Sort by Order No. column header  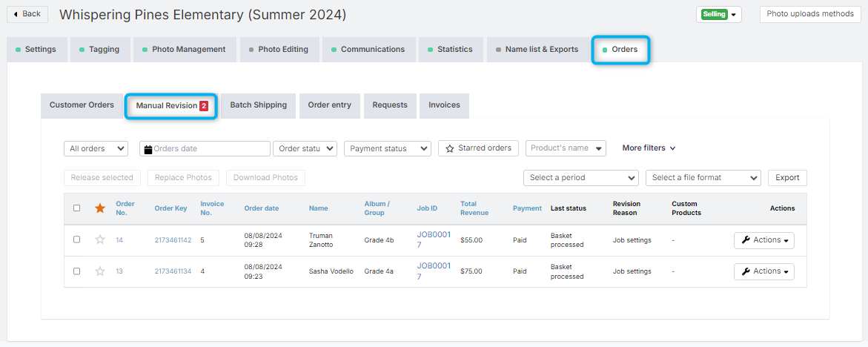coord(125,208)
